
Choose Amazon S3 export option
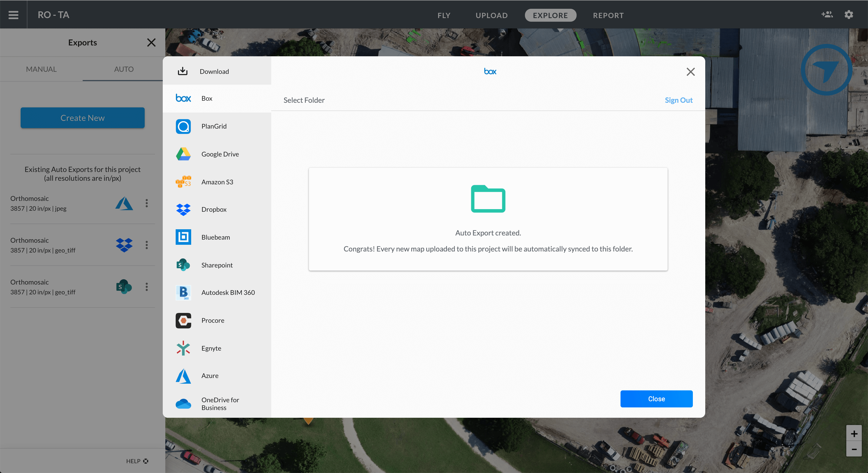217,182
